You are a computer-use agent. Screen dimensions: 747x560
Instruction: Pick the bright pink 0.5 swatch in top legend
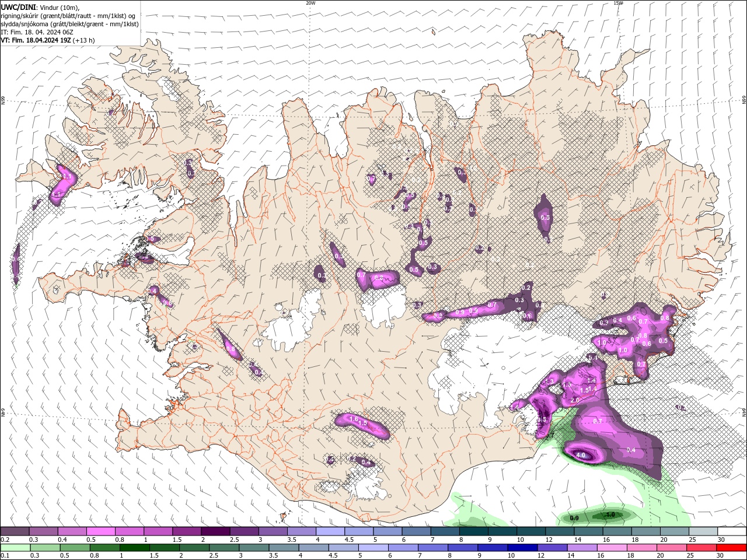point(100,531)
